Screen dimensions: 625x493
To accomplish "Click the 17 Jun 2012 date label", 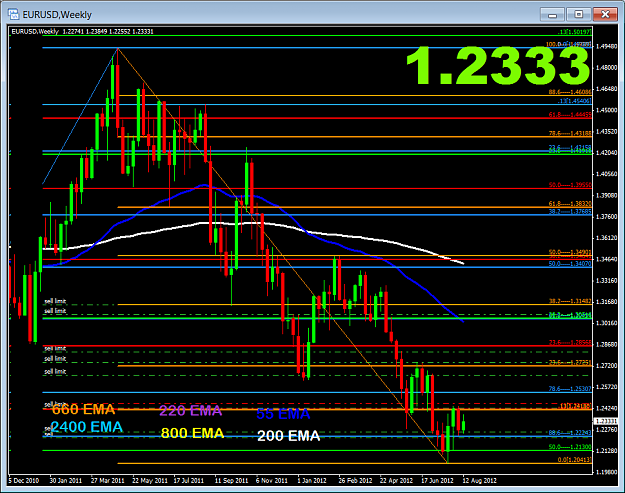I will click(x=437, y=481).
